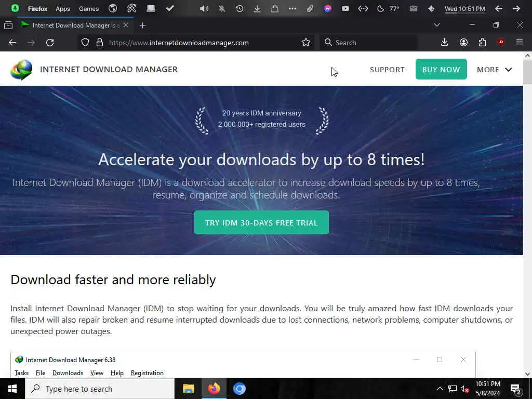Open the Games menu in top bar

pos(88,9)
